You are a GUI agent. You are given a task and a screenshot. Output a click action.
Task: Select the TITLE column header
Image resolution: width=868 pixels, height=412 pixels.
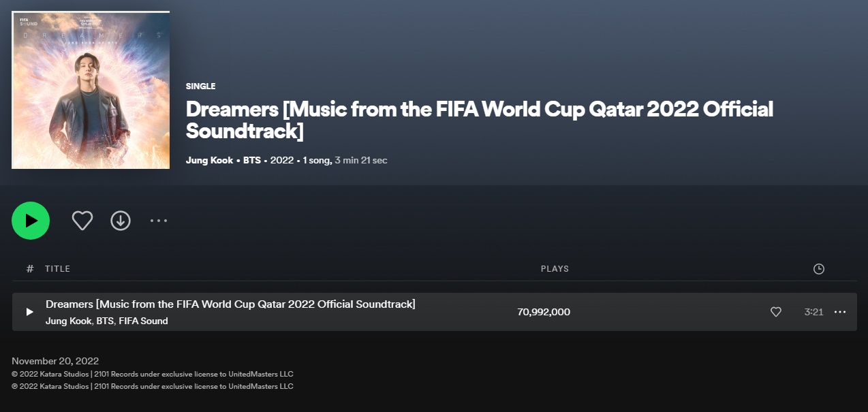[x=58, y=268]
